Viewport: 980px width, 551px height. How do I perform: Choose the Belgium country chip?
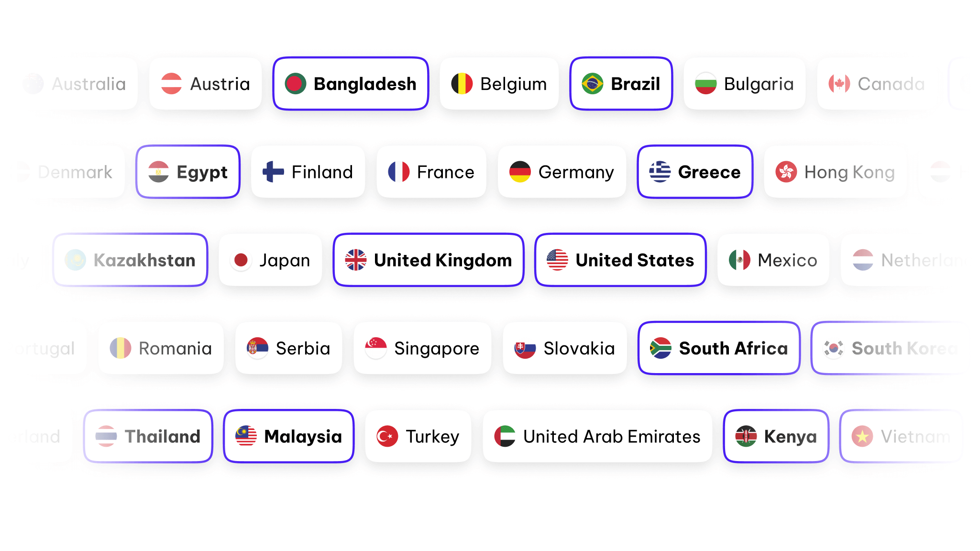[x=499, y=84]
